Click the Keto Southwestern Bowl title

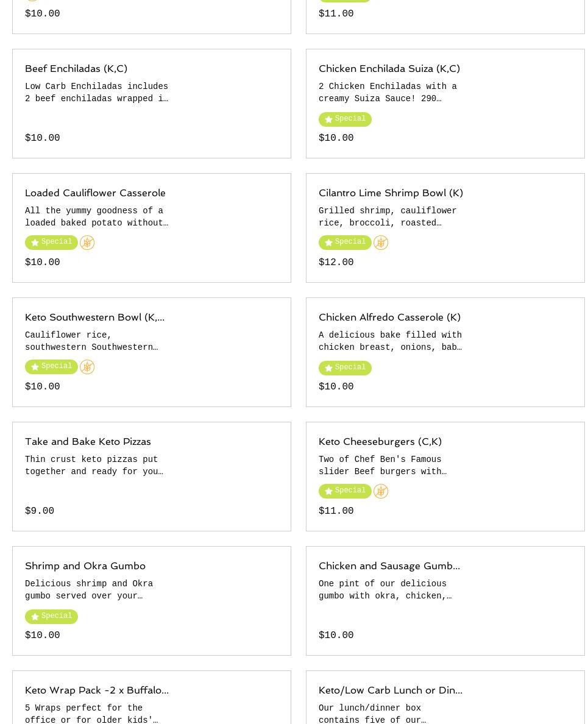click(x=94, y=318)
